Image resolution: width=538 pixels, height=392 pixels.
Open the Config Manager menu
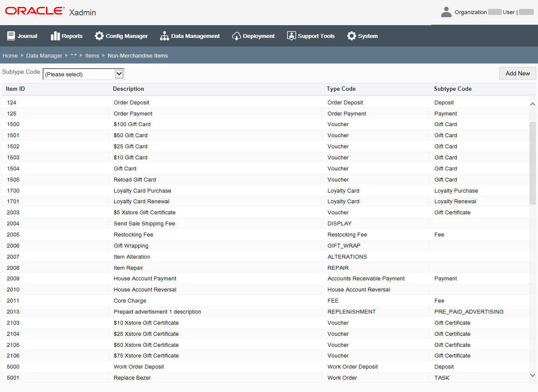point(121,36)
